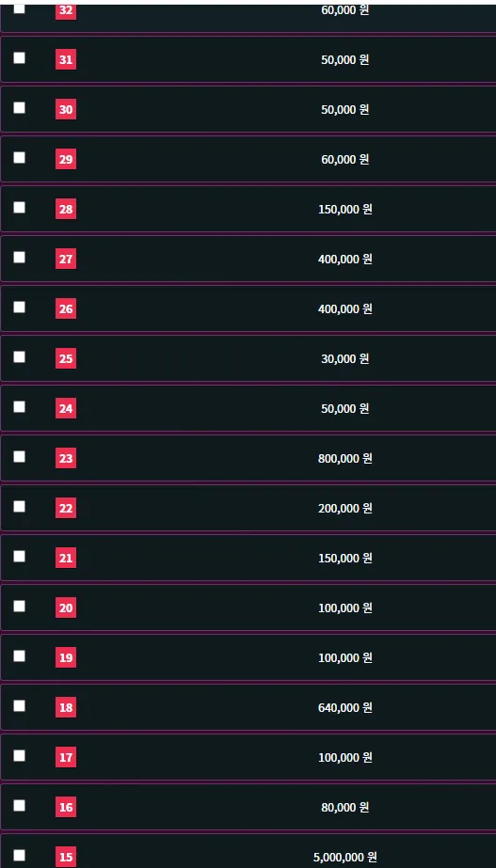Check the box for row 20
This screenshot has height=868, width=496.
(20, 606)
